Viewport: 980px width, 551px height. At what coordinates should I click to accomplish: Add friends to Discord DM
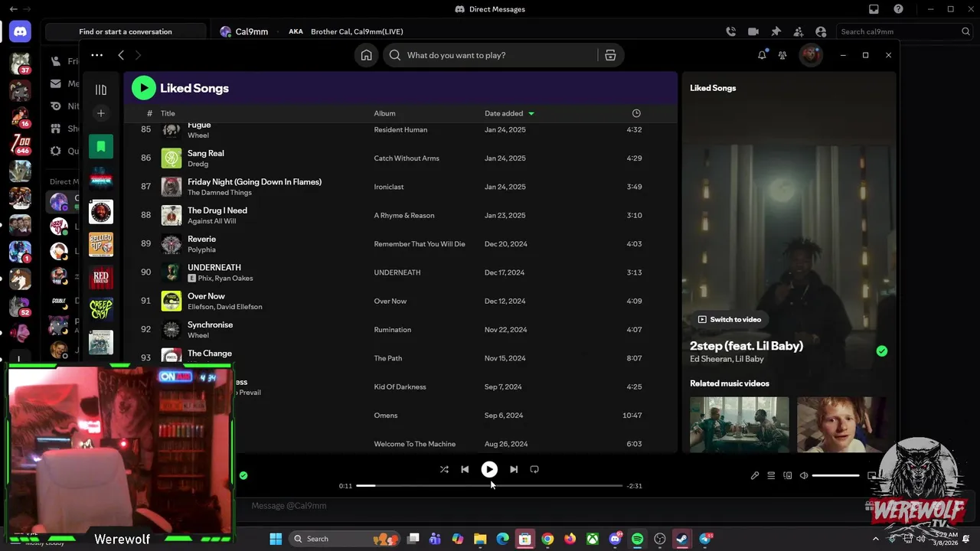point(799,31)
